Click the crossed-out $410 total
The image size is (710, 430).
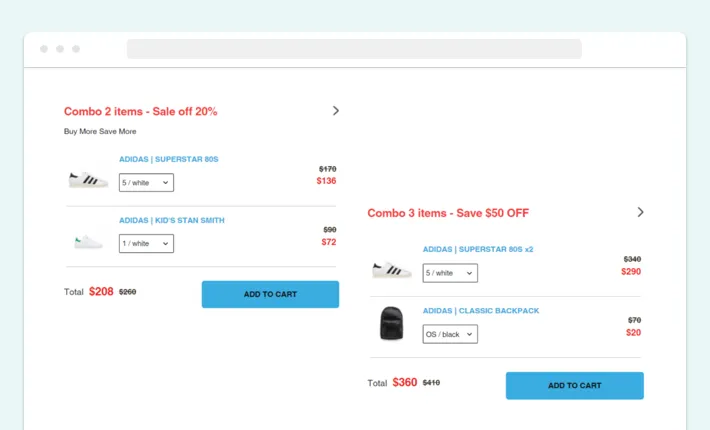point(432,383)
